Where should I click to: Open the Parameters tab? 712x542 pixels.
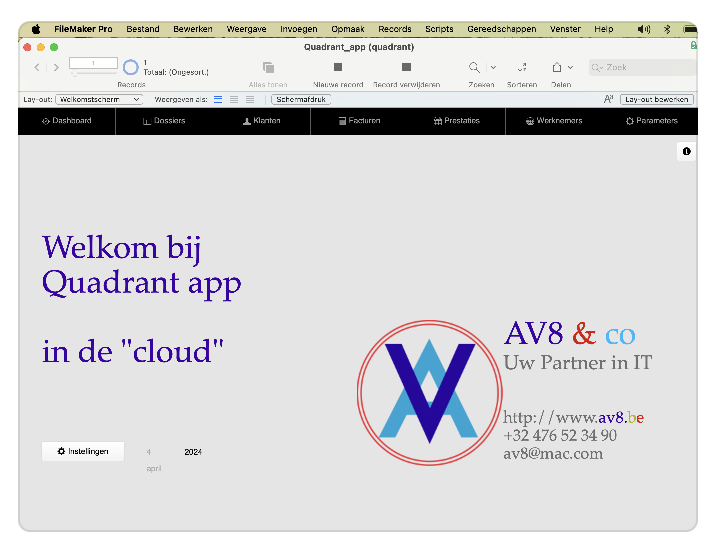(651, 121)
